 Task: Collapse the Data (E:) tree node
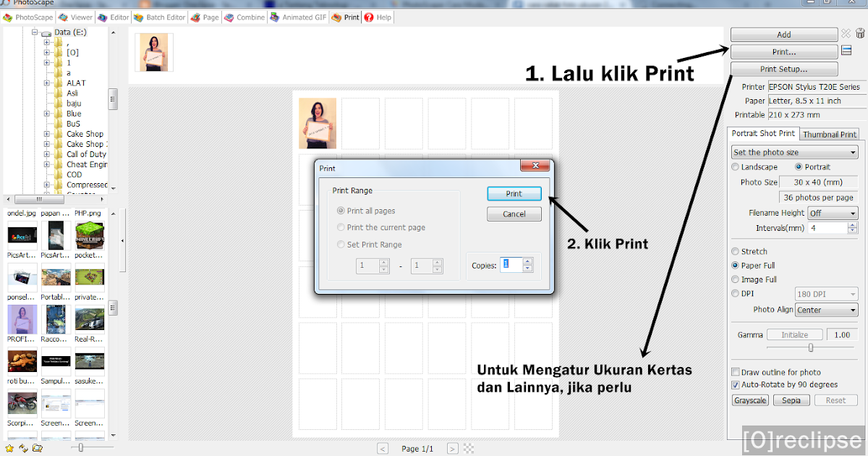[35, 33]
